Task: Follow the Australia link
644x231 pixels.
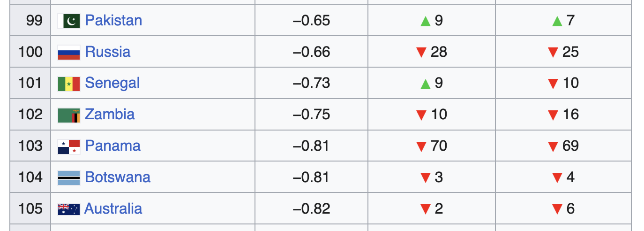Action: 113,208
